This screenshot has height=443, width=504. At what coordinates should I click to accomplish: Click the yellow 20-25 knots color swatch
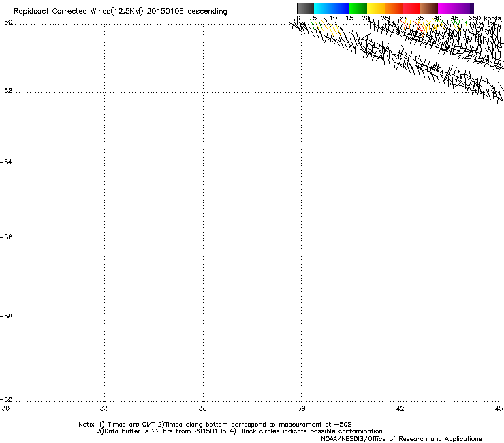click(376, 8)
